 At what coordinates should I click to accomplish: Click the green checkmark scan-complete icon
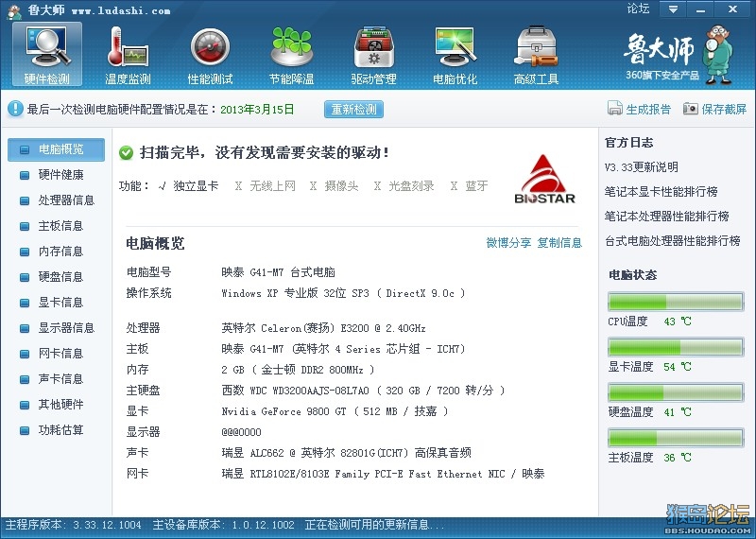click(126, 153)
